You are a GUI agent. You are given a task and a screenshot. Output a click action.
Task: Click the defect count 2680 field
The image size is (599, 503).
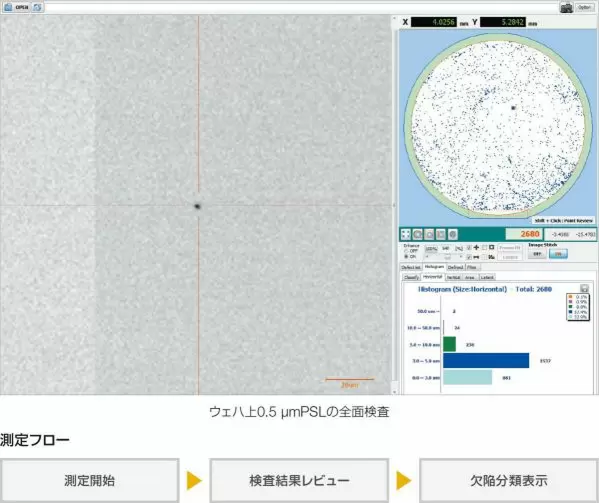(x=523, y=234)
